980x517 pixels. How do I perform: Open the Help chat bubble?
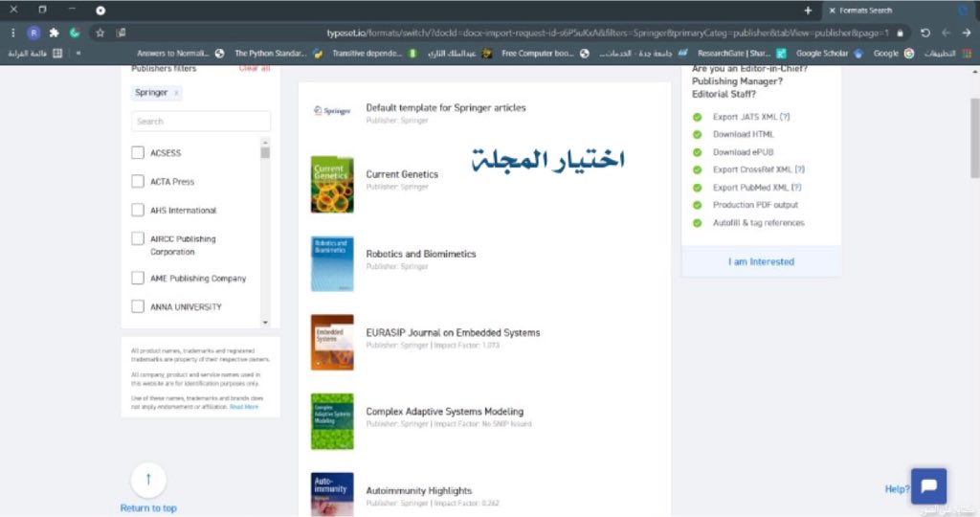point(928,486)
